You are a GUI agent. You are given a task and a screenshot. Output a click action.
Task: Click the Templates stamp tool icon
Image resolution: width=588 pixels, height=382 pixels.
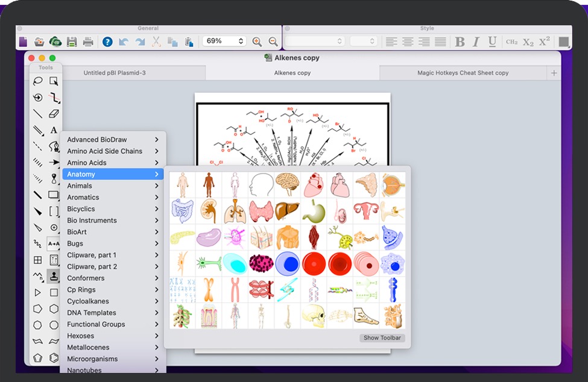(x=54, y=277)
